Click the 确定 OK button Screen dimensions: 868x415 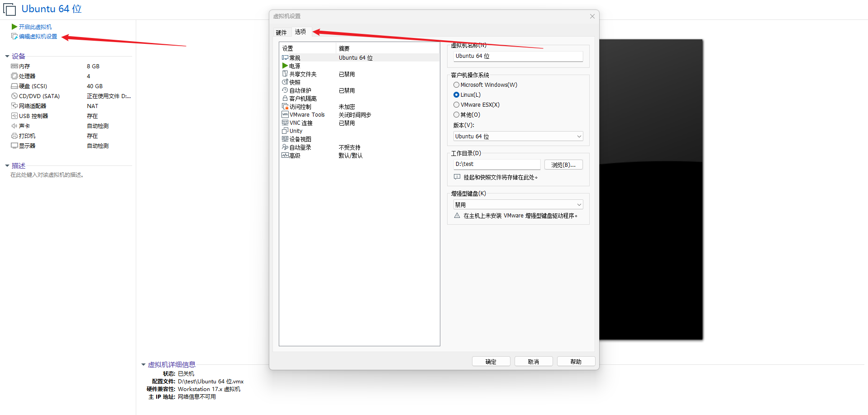(491, 362)
